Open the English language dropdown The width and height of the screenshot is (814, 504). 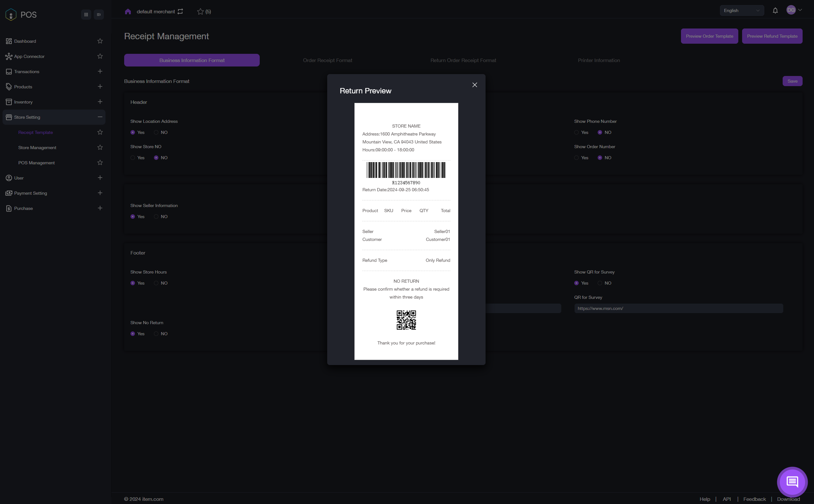tap(742, 10)
